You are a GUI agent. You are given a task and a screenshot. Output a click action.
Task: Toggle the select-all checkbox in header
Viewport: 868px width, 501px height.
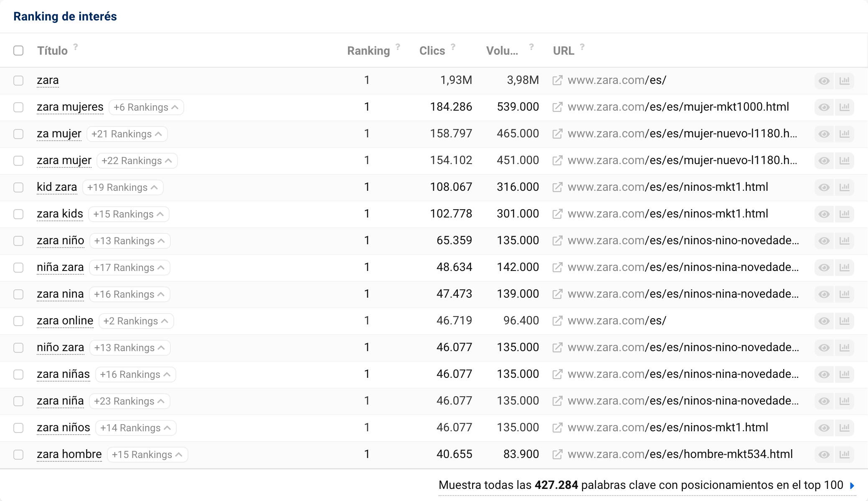click(18, 51)
